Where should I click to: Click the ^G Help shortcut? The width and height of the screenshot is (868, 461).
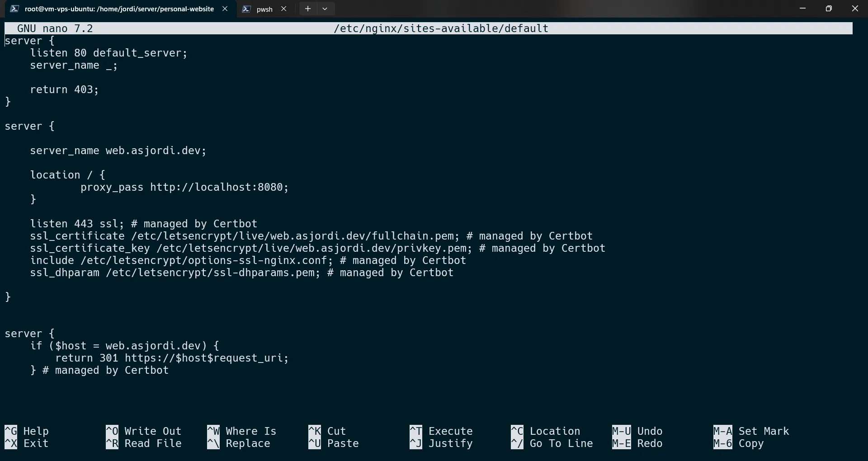tap(27, 431)
